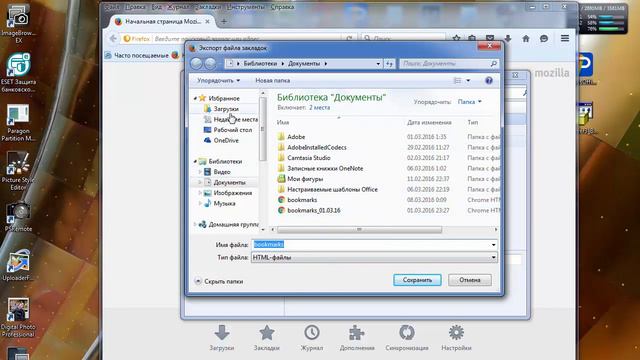Image resolution: width=640 pixels, height=360 pixels.
Task: Select Изображения under Библиотеки
Action: point(233,193)
